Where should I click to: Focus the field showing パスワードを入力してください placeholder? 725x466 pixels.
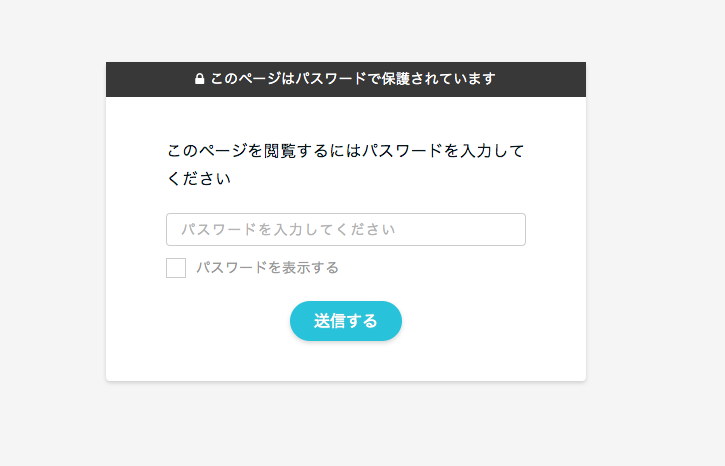point(345,229)
